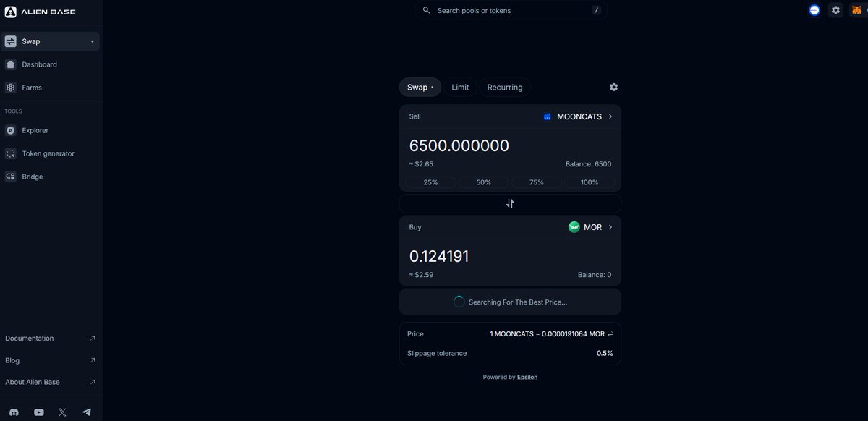The width and height of the screenshot is (868, 421).
Task: Click the slash shortcut badge in search
Action: [596, 10]
